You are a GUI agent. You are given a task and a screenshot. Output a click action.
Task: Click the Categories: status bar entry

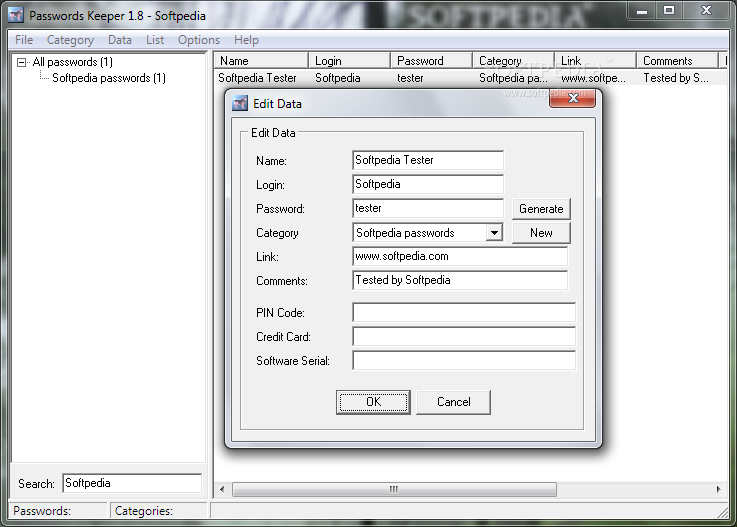pos(159,511)
